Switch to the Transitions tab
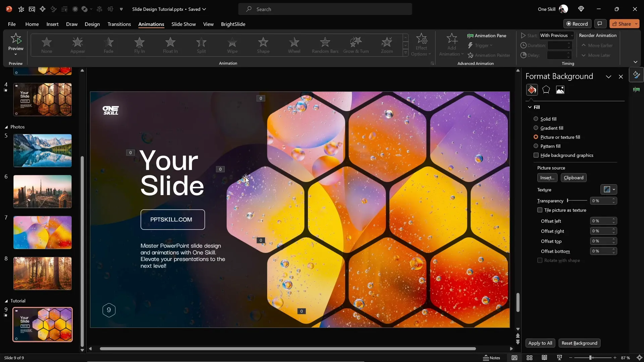 click(119, 24)
